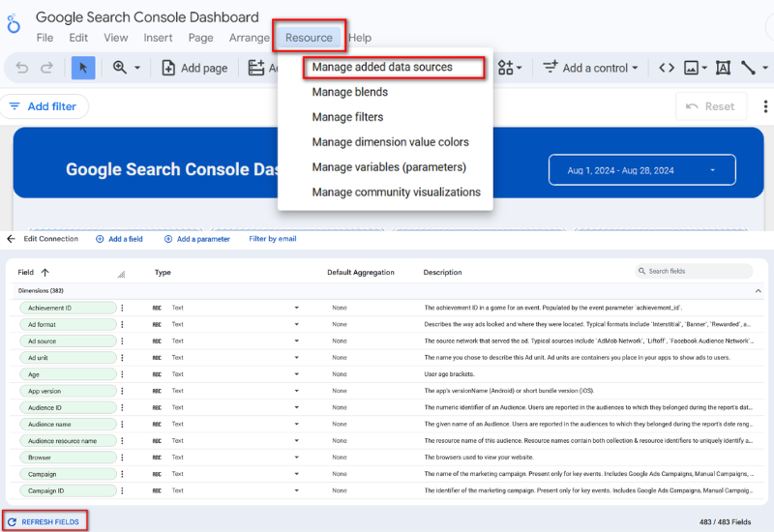Click the Add filter button
Viewport: 774px width, 532px height.
pyautogui.click(x=44, y=106)
